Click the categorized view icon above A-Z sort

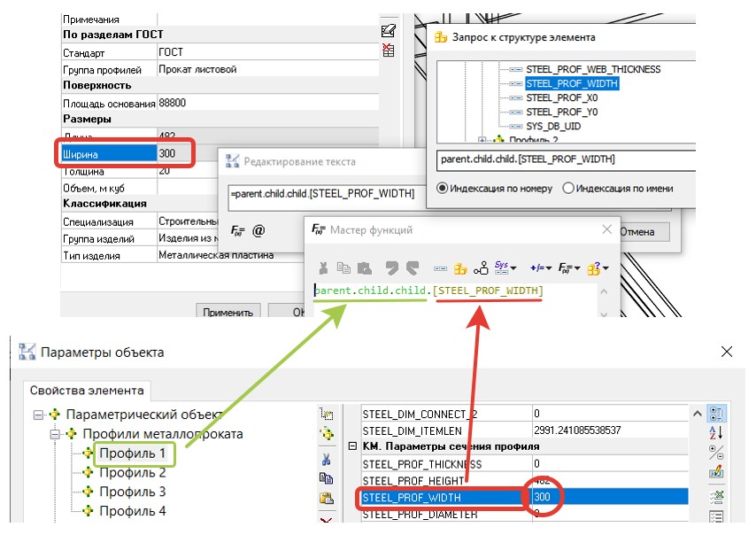point(716,414)
